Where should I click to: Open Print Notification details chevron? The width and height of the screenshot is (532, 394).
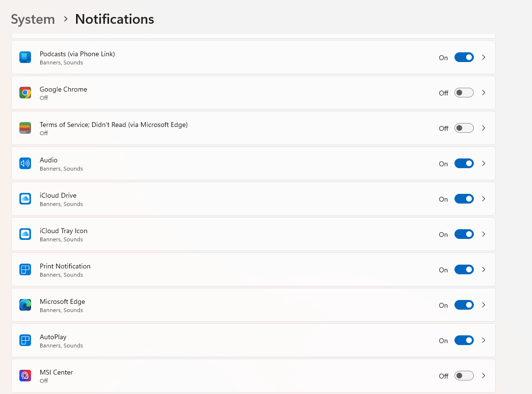pos(484,269)
